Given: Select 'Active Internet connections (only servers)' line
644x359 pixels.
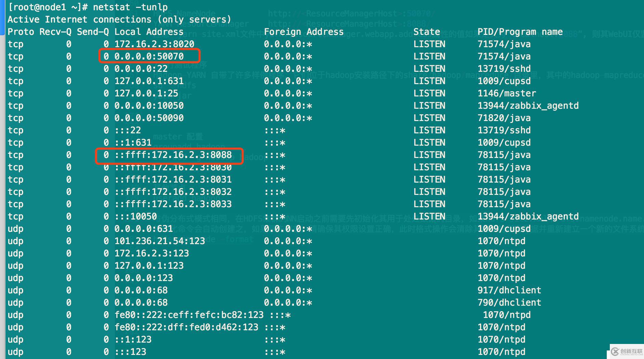Looking at the screenshot, I should coord(119,19).
